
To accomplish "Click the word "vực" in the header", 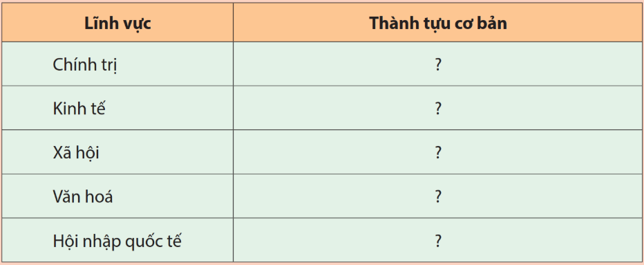I will click(136, 24).
